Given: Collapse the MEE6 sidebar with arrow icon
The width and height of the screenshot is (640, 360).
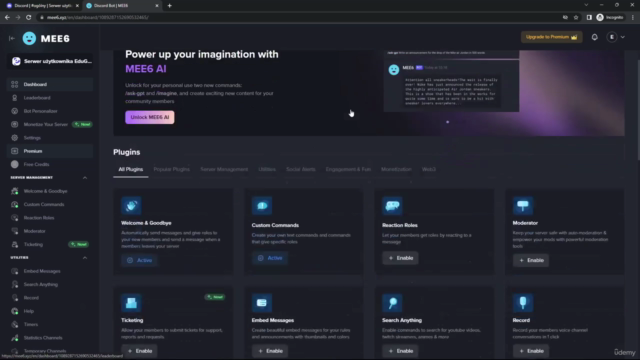Looking at the screenshot, I should 12,38.
